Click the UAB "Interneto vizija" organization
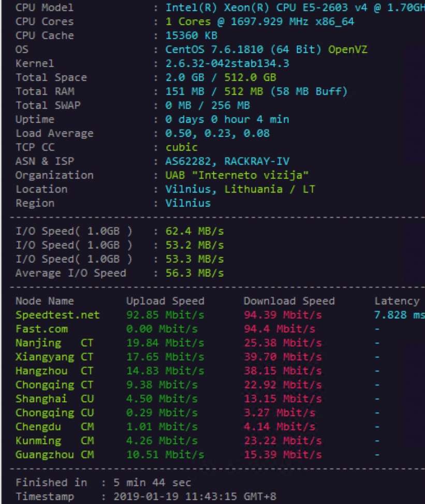Screen dimensions: 425x504 tap(237, 175)
